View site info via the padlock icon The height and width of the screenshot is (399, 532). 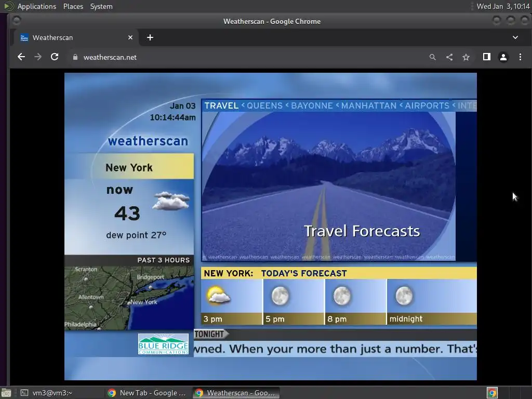75,57
